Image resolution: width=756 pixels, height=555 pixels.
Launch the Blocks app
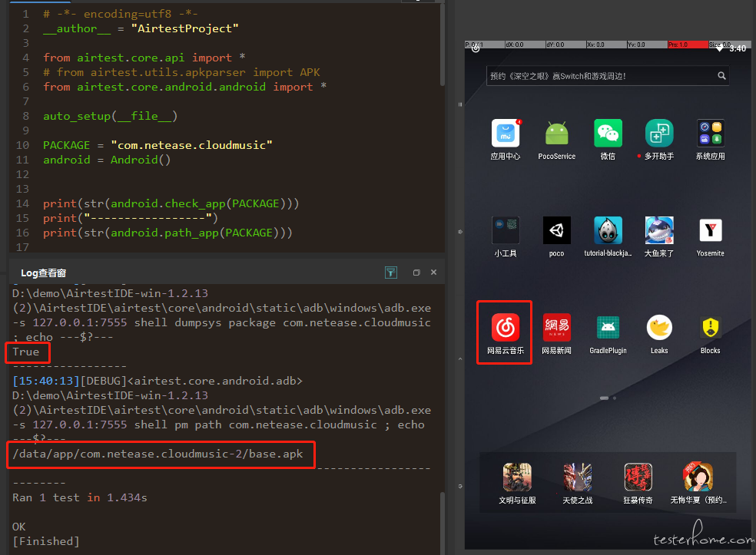(710, 328)
